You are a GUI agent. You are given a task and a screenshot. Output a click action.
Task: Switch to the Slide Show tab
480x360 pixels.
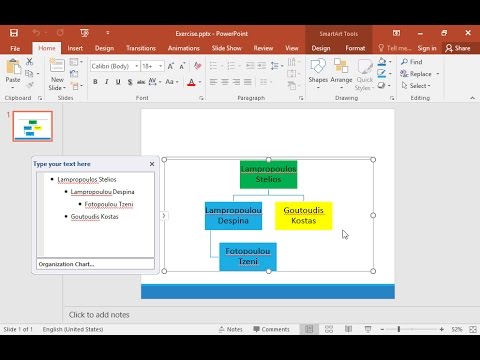pyautogui.click(x=227, y=48)
